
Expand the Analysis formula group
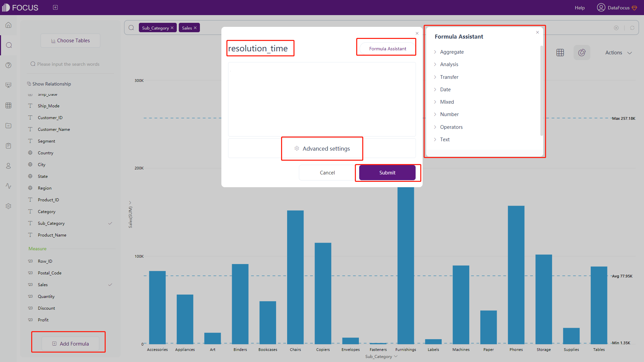point(435,64)
